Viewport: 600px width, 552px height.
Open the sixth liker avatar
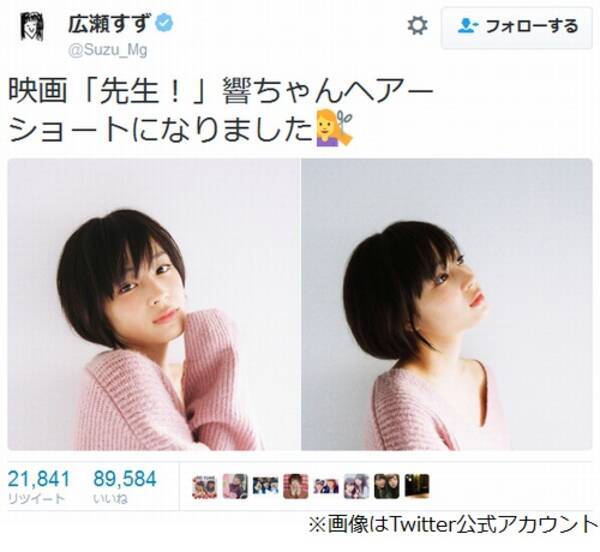[356, 487]
